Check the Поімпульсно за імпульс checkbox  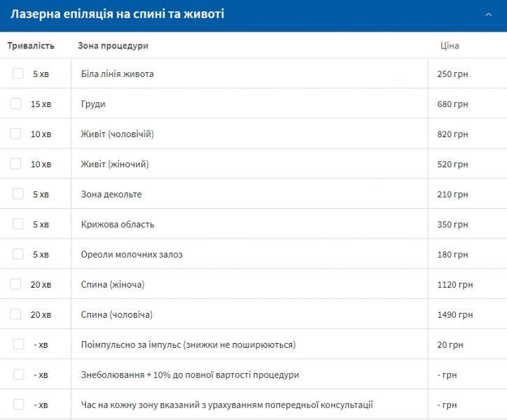(x=19, y=344)
